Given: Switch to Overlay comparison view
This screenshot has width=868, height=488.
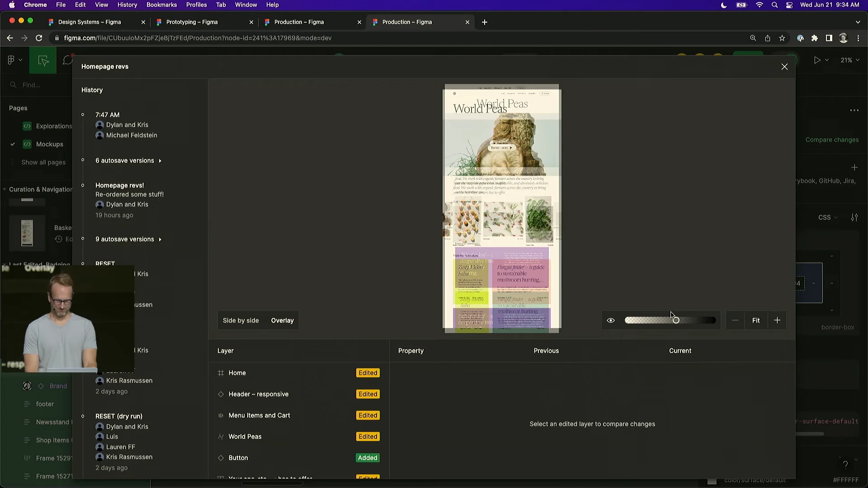Looking at the screenshot, I should (282, 320).
